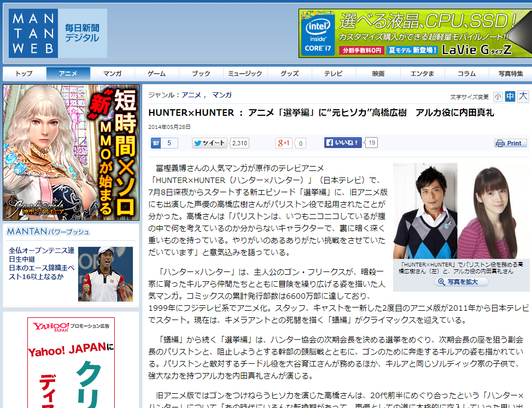Click 写真を拡大 magnifier button
This screenshot has height=408, width=532.
click(x=461, y=282)
